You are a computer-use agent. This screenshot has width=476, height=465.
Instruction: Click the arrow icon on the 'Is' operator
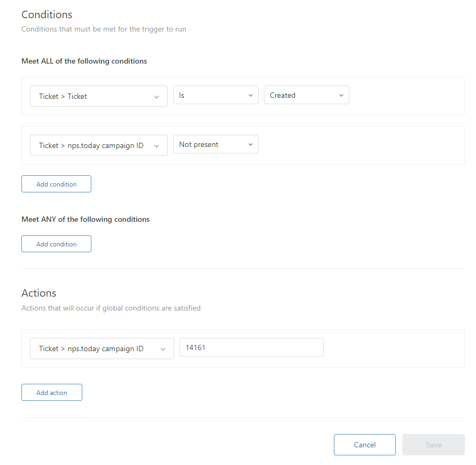coord(250,96)
